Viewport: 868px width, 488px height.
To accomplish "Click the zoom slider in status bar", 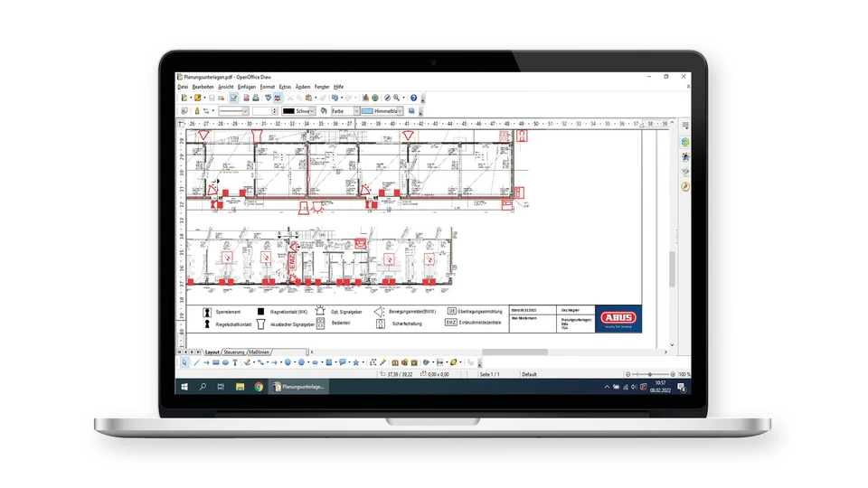I will coord(649,374).
